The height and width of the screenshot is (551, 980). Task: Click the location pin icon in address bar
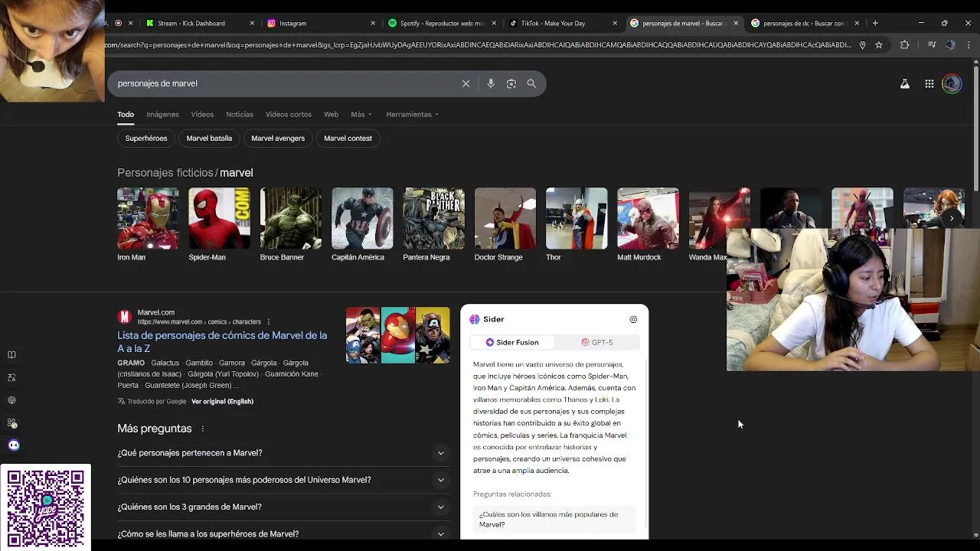(x=862, y=45)
